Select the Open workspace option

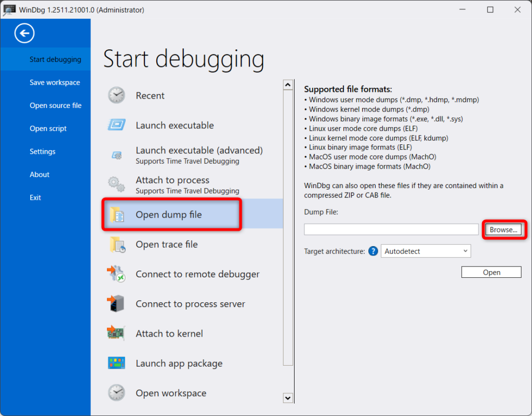click(171, 393)
